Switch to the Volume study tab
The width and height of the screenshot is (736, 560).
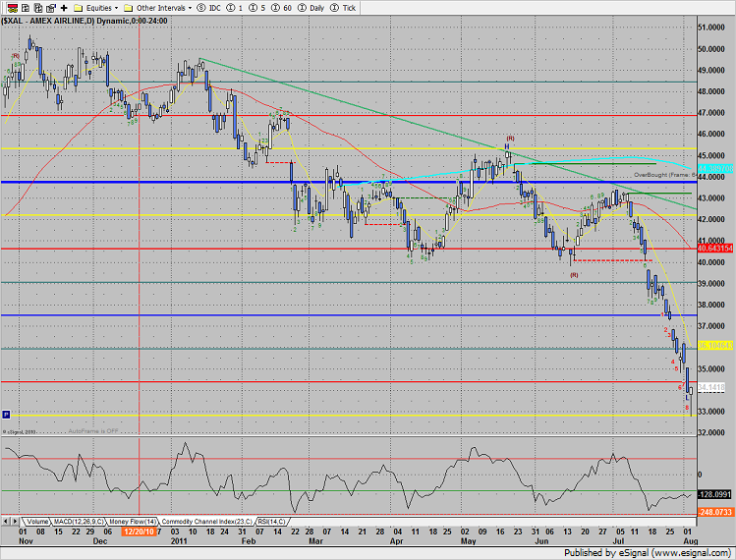[37, 522]
